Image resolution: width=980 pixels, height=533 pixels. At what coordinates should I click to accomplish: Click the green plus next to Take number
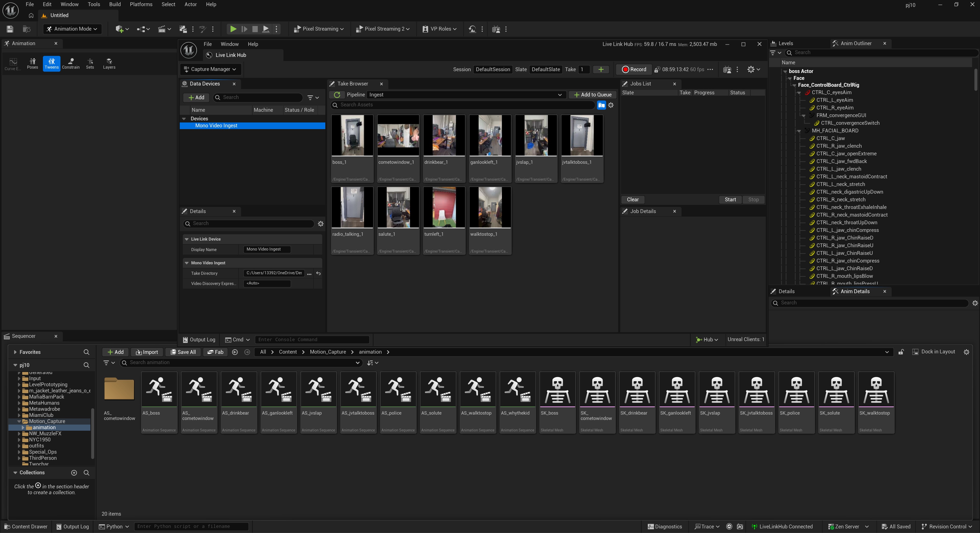[601, 69]
